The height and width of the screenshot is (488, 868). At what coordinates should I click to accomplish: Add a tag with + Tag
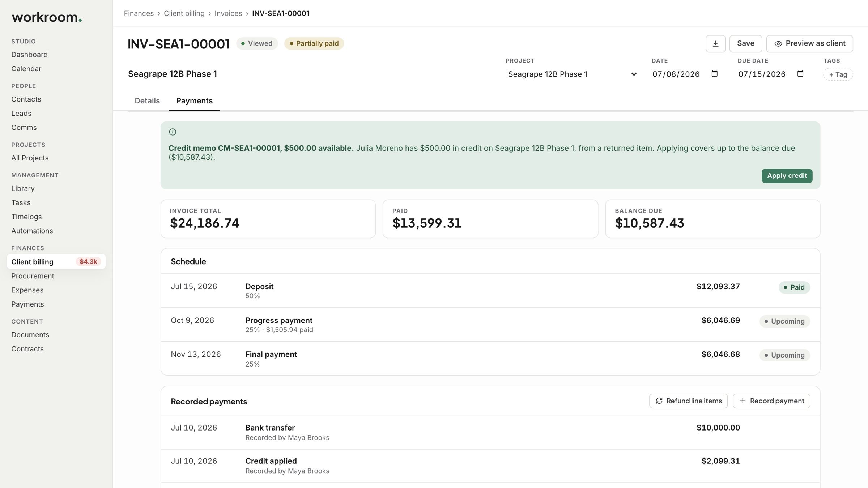coord(838,74)
